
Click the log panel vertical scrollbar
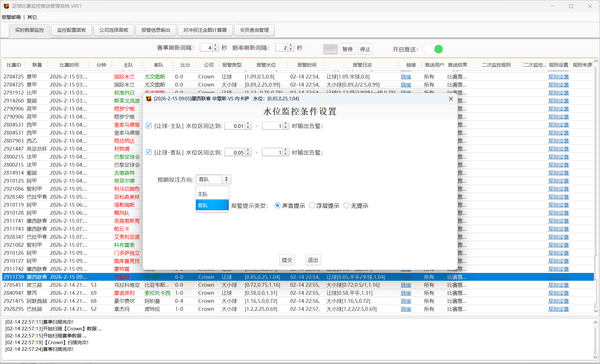(x=596, y=339)
